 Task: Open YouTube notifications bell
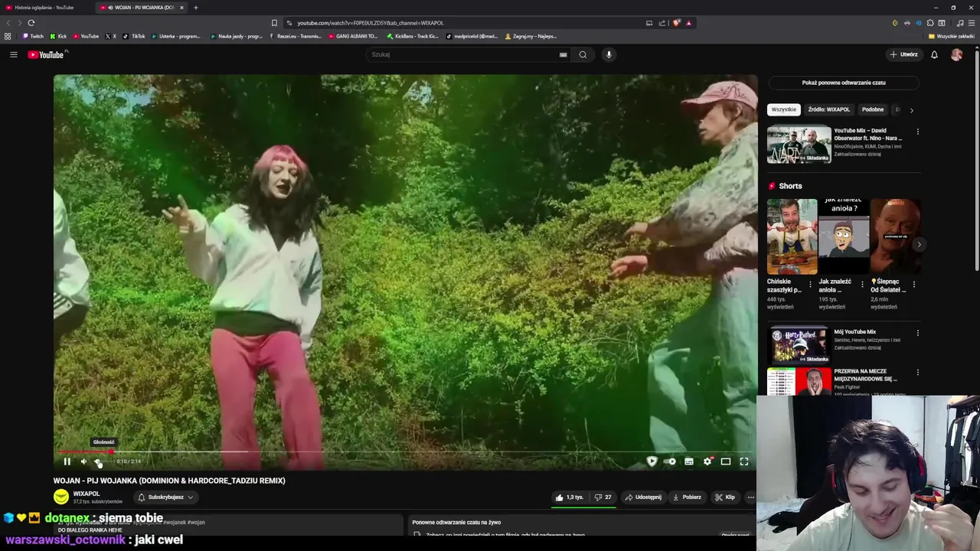pos(934,54)
